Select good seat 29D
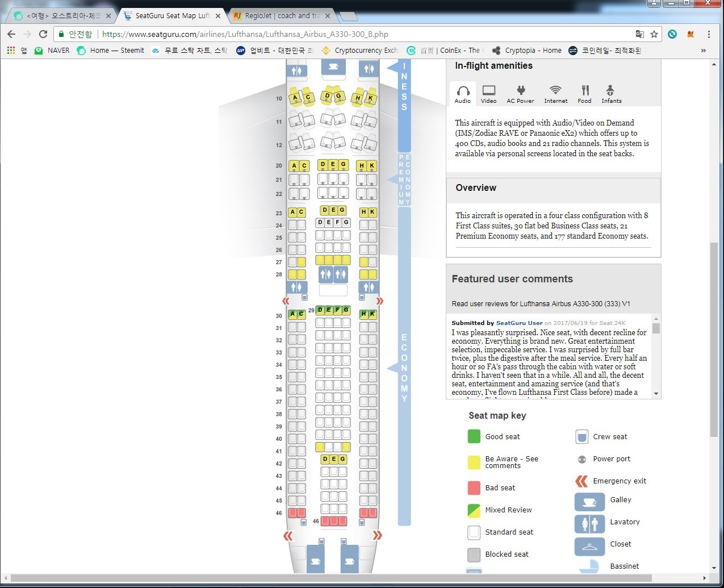 pos(320,310)
